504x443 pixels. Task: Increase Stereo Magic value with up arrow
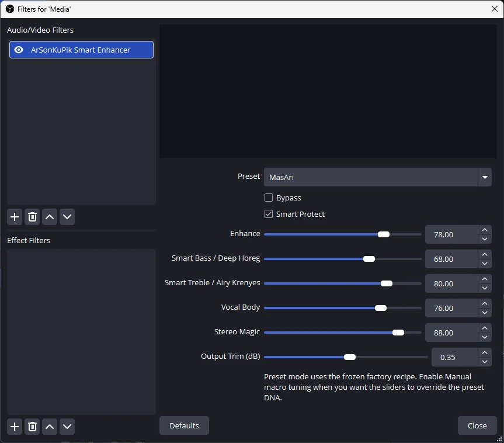point(485,328)
